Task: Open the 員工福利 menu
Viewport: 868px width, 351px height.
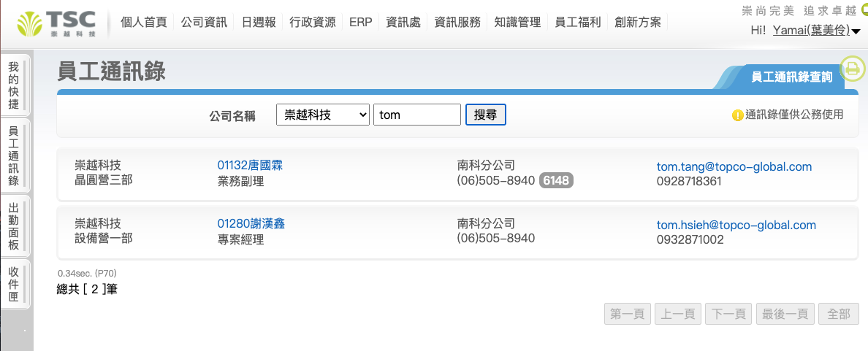Action: pos(578,22)
